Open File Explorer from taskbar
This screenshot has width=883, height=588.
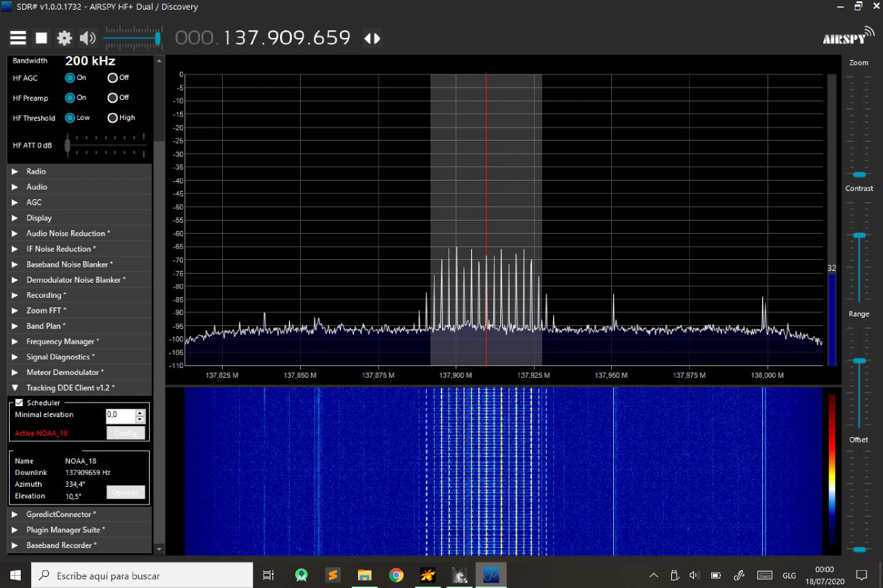coord(364,575)
